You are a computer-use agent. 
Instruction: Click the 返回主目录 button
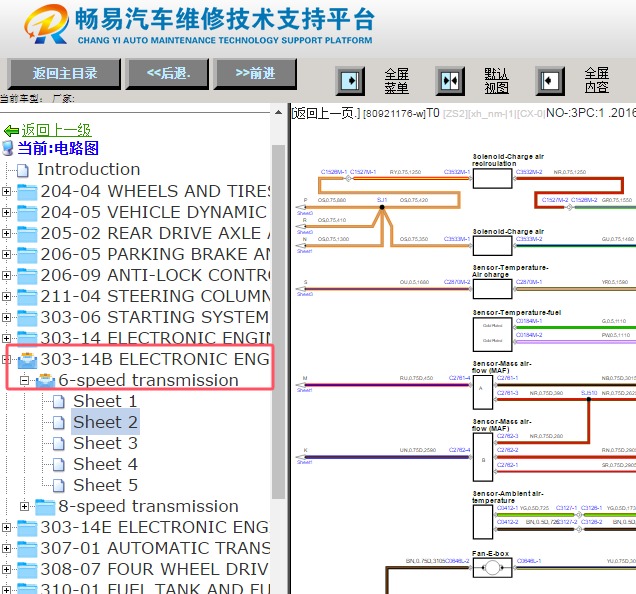click(x=64, y=73)
